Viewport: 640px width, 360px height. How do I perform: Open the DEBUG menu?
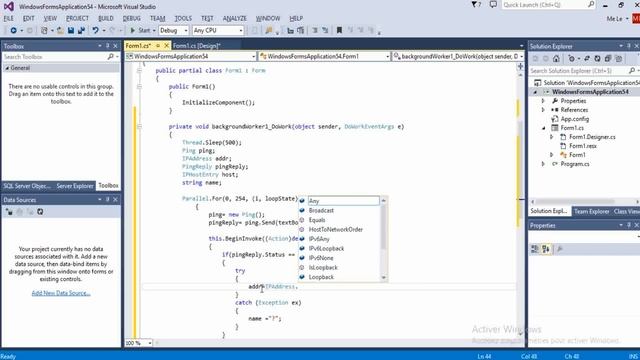[x=131, y=18]
